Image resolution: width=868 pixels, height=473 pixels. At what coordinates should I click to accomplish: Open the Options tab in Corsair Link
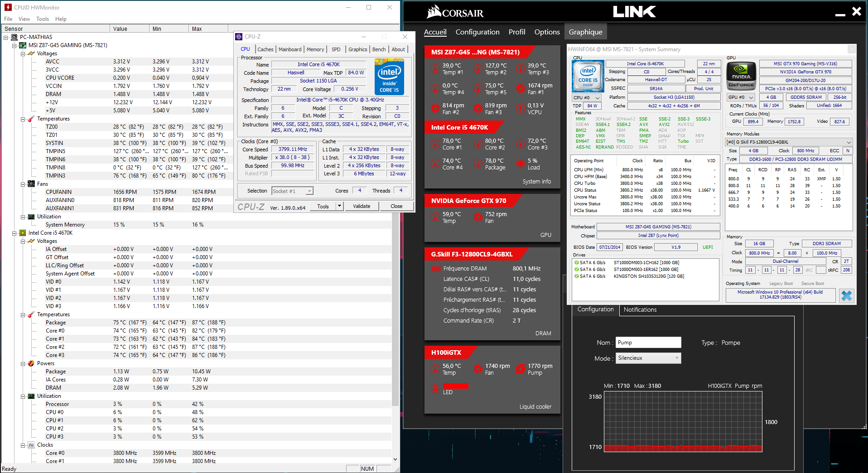[547, 32]
